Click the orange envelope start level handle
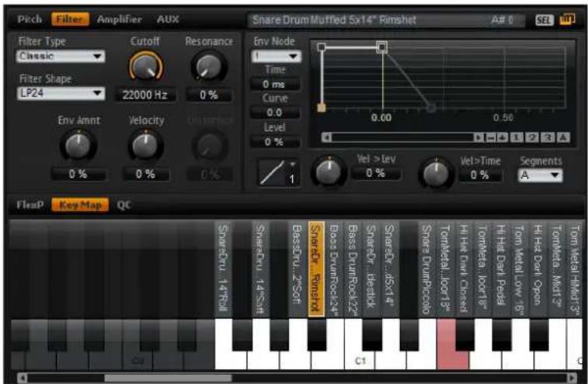588x384 pixels. [322, 109]
